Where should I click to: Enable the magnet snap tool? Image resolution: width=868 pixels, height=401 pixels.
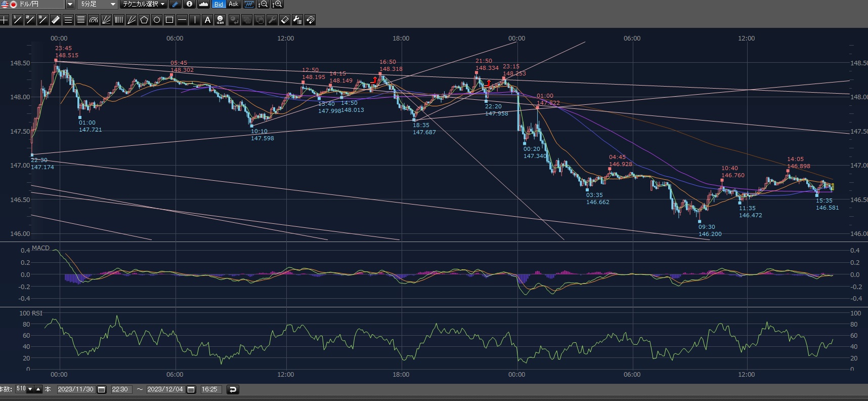point(310,20)
